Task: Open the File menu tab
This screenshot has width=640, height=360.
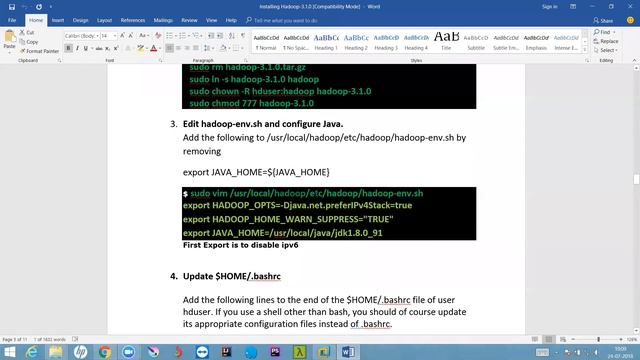Action: (12, 20)
